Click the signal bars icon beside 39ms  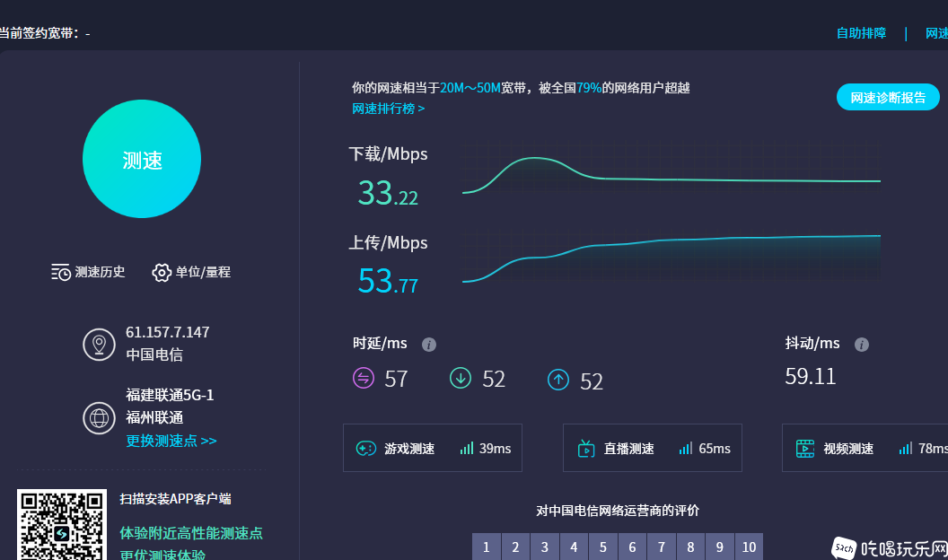pos(467,448)
